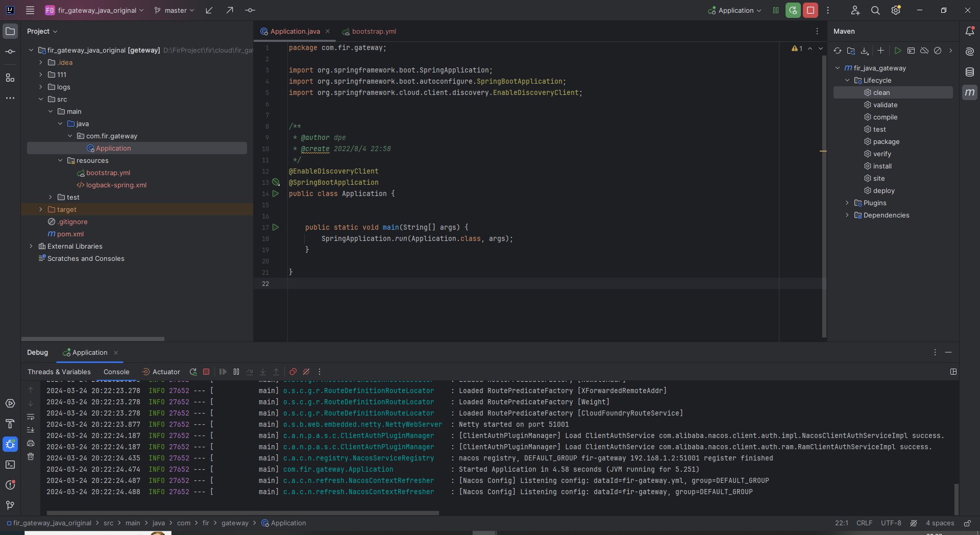The image size is (980, 535).
Task: Expand Maven Dependencies node
Action: pos(847,215)
